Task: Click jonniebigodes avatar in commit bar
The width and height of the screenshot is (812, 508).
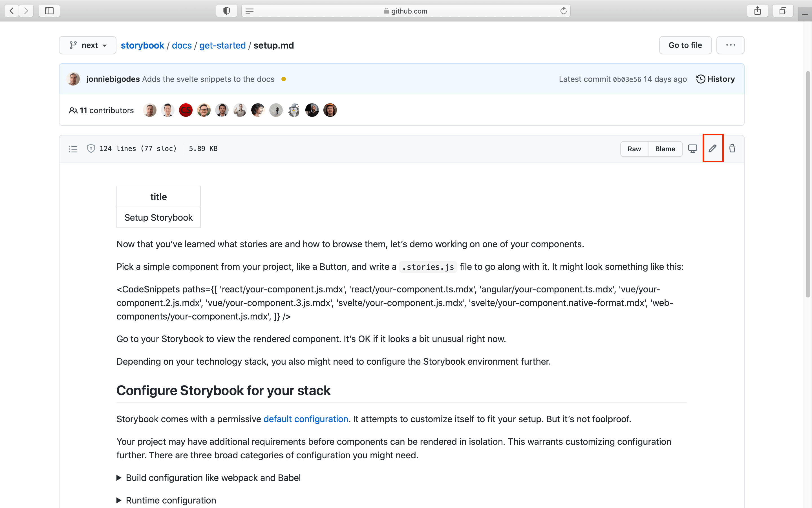Action: click(73, 79)
